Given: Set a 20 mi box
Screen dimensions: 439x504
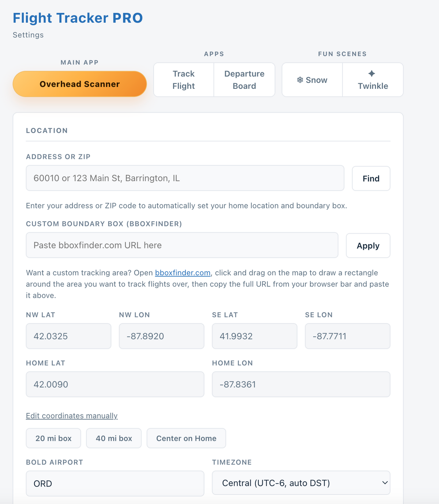Looking at the screenshot, I should (53, 438).
